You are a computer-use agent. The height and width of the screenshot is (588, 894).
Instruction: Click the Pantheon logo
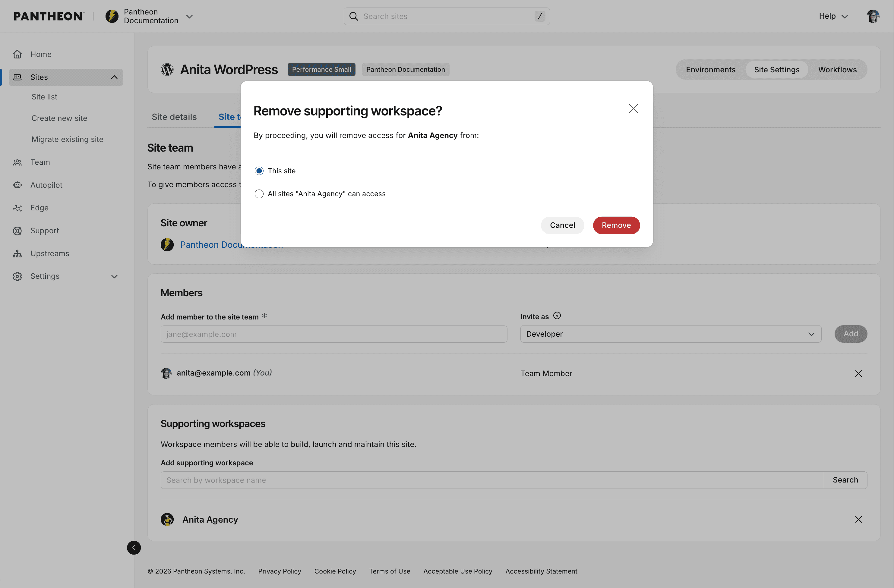click(x=49, y=16)
